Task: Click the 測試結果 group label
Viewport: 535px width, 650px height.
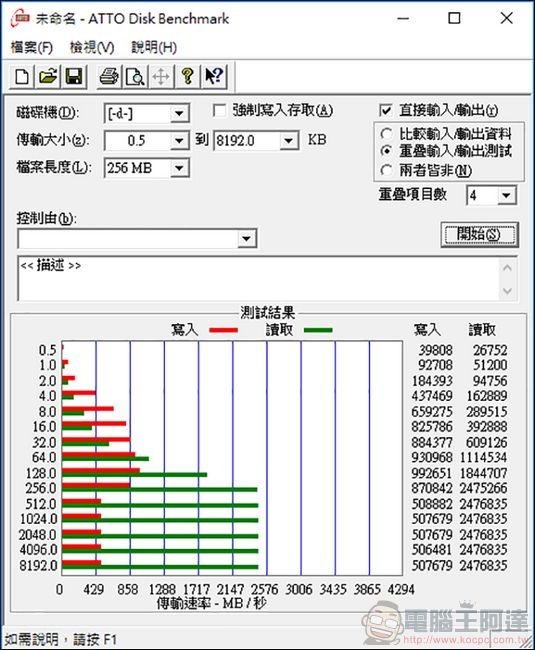Action: (267, 313)
